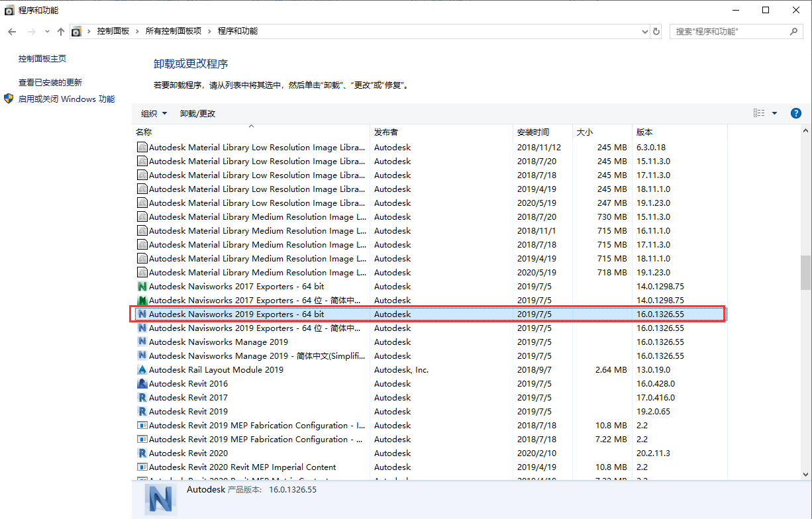The height and width of the screenshot is (519, 812).
Task: Go back with the left arrow
Action: click(x=12, y=31)
